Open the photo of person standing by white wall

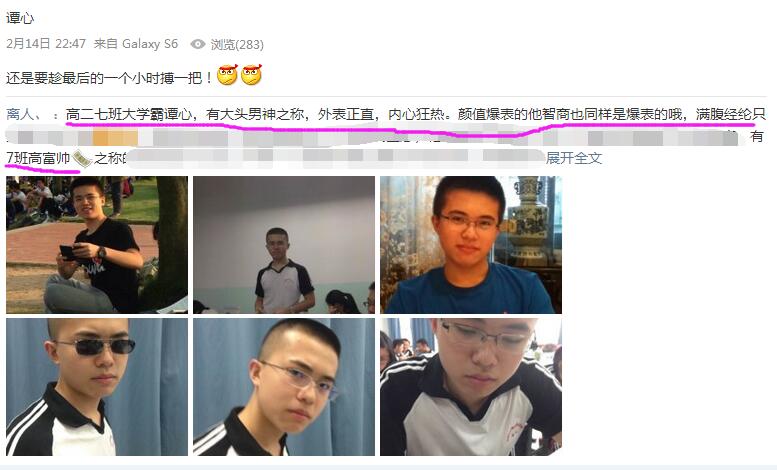(284, 245)
